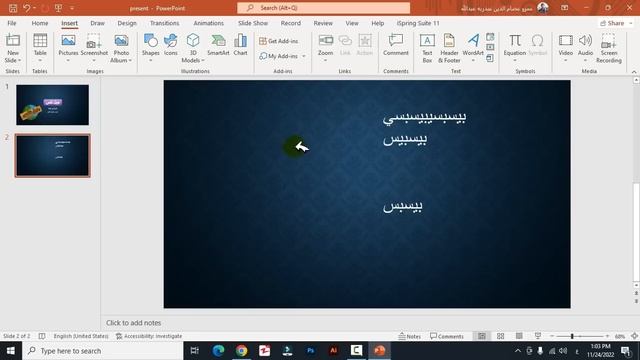Switch to the Home tab

[x=40, y=23]
